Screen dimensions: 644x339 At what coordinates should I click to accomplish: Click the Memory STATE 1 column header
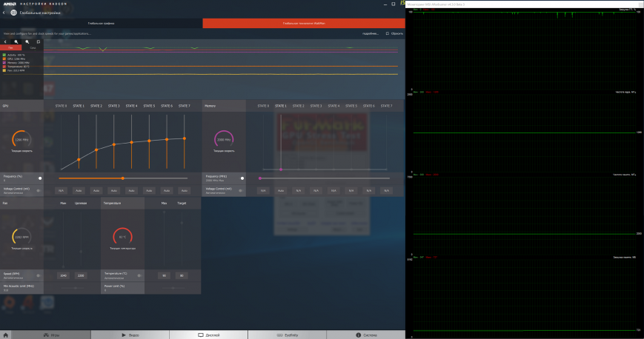[x=281, y=106]
